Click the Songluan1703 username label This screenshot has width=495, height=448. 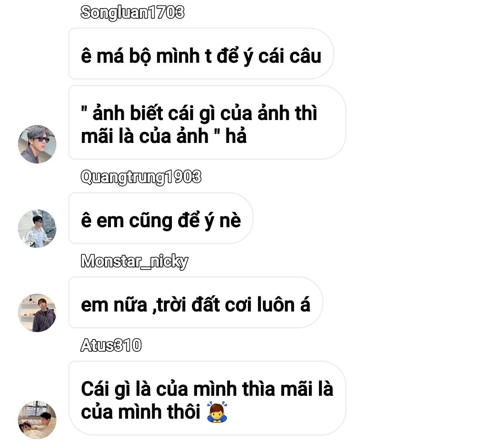pyautogui.click(x=132, y=13)
